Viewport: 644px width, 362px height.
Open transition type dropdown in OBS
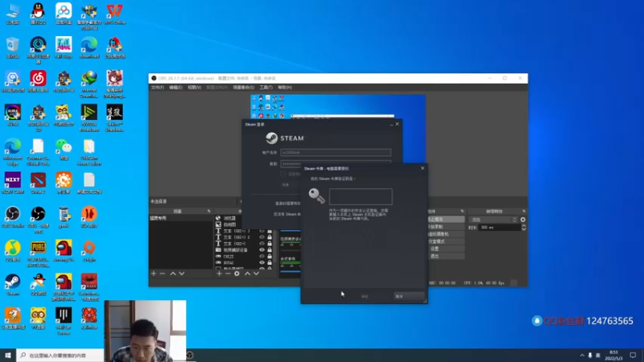tap(493, 220)
